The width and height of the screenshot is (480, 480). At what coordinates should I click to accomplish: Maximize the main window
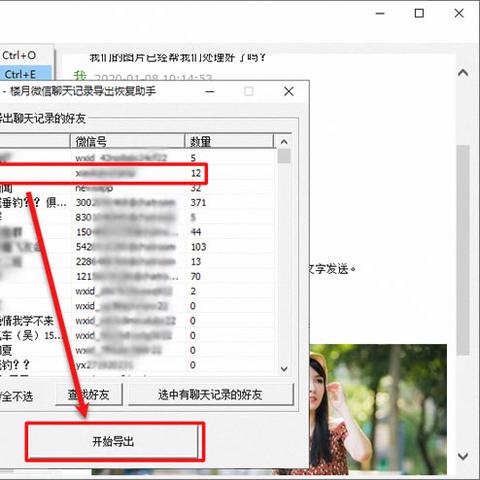419,13
